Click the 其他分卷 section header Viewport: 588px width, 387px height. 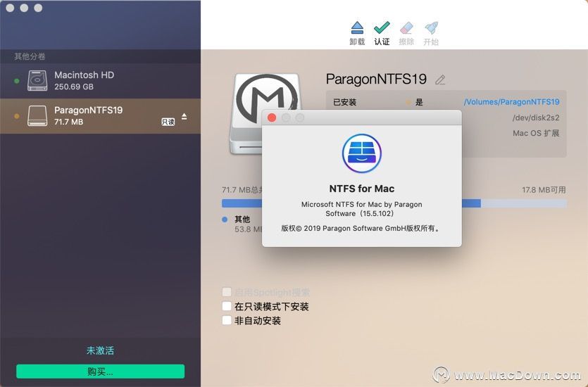click(x=30, y=56)
